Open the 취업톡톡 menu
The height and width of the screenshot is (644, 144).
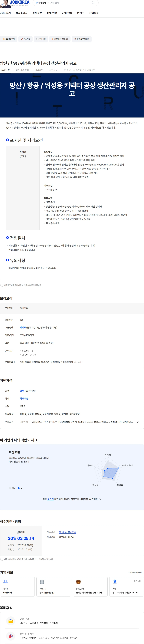point(94,13)
